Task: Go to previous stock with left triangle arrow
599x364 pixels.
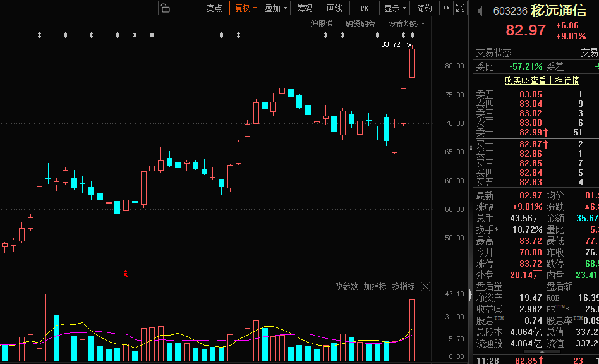Action: click(480, 11)
